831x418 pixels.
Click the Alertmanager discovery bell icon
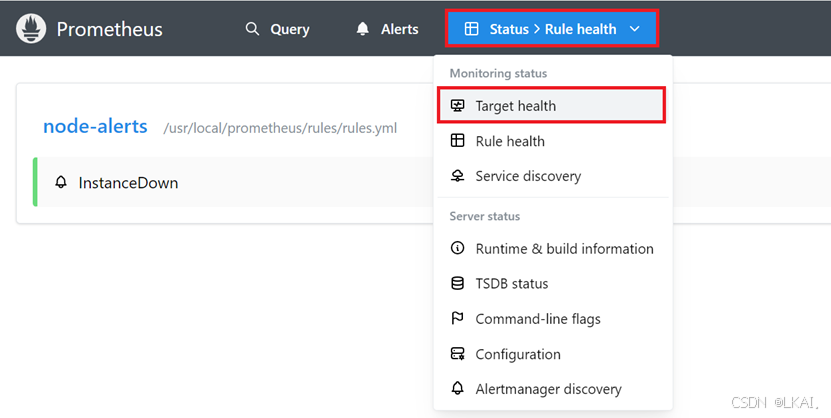[457, 388]
